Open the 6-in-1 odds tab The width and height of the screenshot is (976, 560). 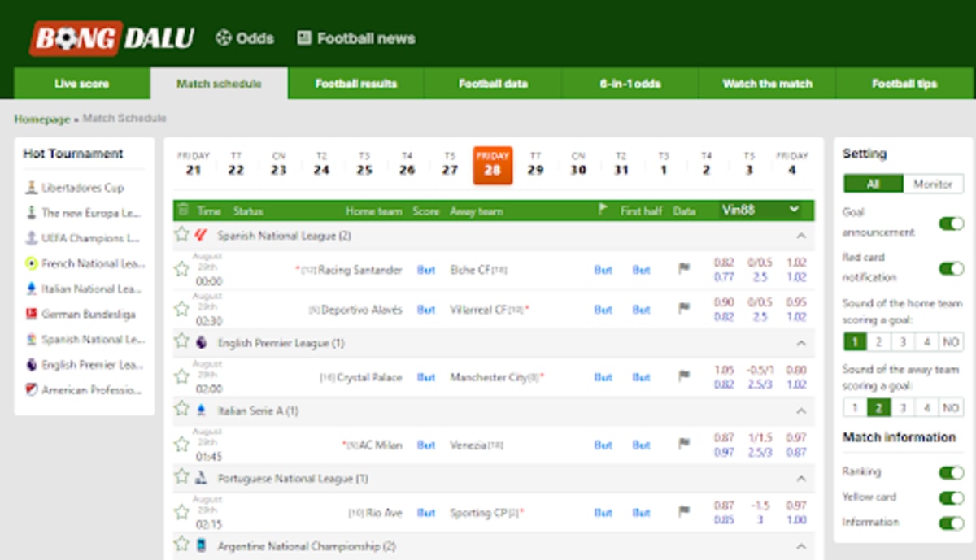(x=630, y=84)
